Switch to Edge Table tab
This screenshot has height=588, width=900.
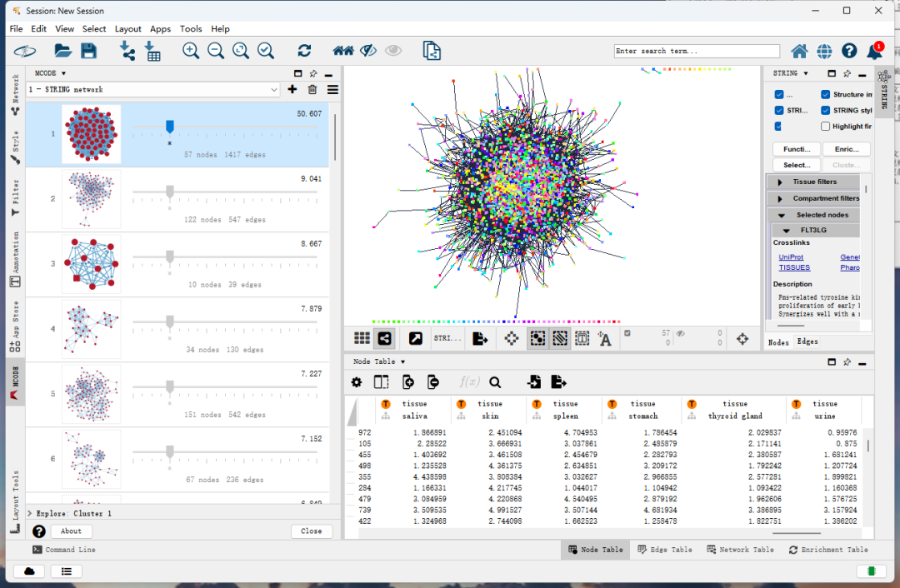coord(665,550)
